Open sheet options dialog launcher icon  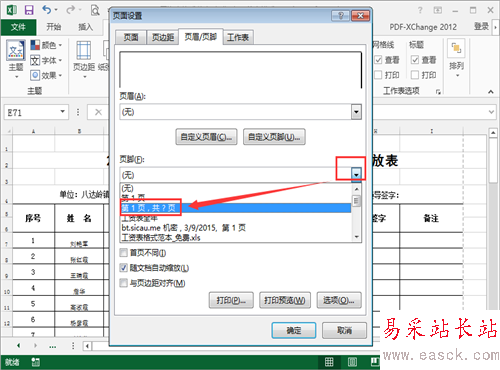coord(438,92)
